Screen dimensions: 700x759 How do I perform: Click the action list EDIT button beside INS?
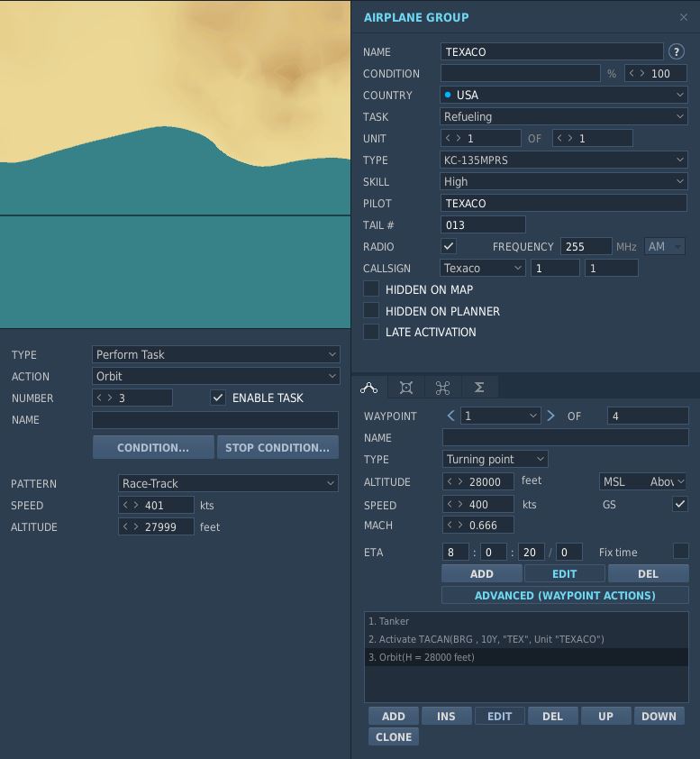499,716
